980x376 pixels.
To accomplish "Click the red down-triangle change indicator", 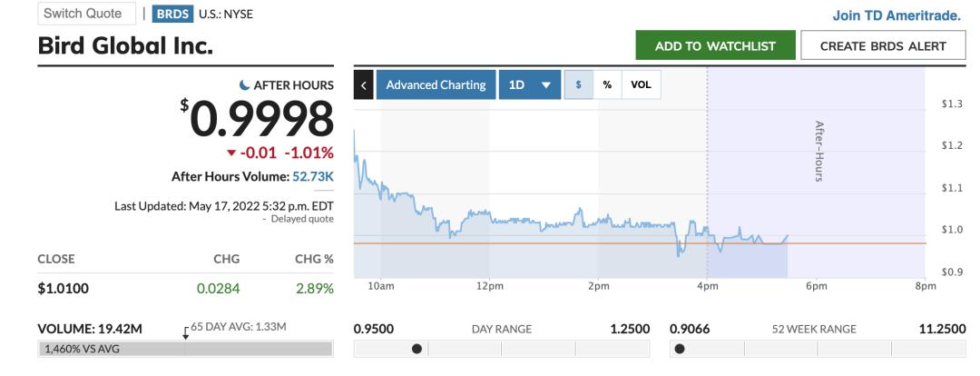I will (230, 153).
